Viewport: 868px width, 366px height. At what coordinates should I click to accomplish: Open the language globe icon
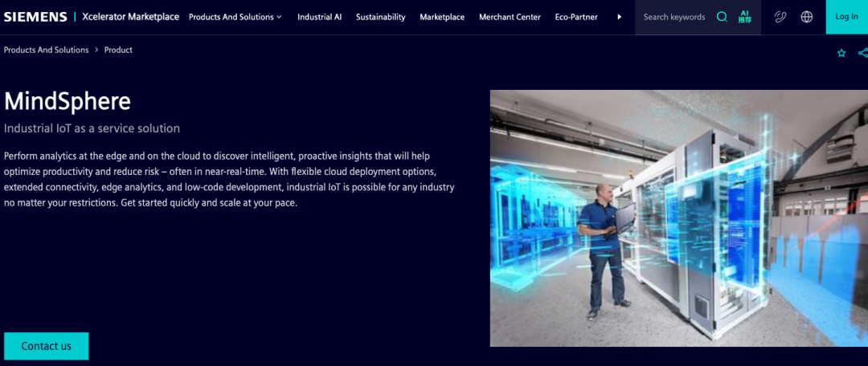807,17
